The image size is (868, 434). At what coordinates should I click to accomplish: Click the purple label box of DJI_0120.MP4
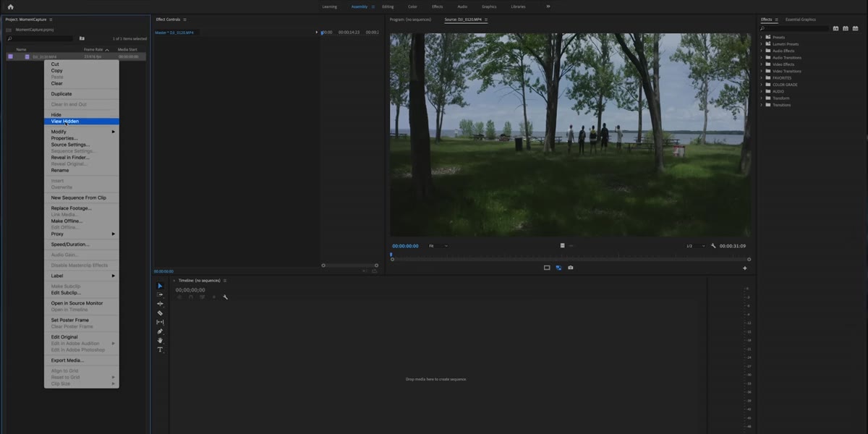10,56
